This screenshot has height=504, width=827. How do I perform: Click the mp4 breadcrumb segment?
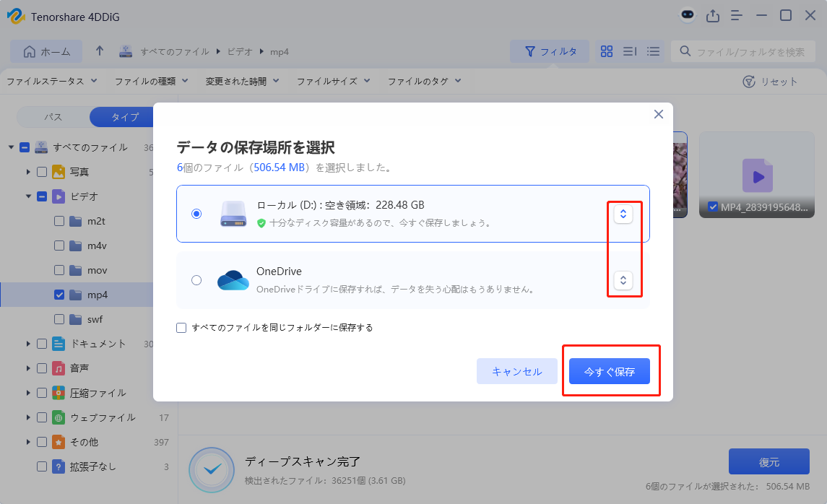(280, 52)
